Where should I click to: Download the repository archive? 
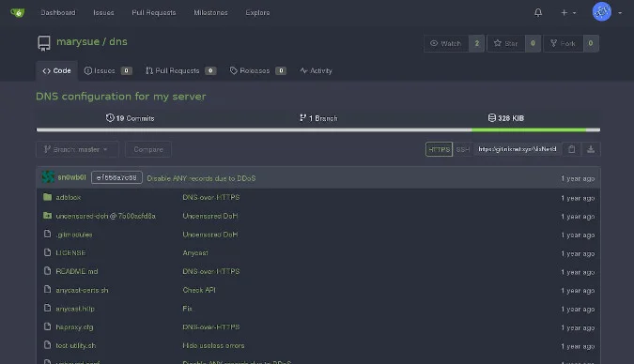click(x=591, y=149)
